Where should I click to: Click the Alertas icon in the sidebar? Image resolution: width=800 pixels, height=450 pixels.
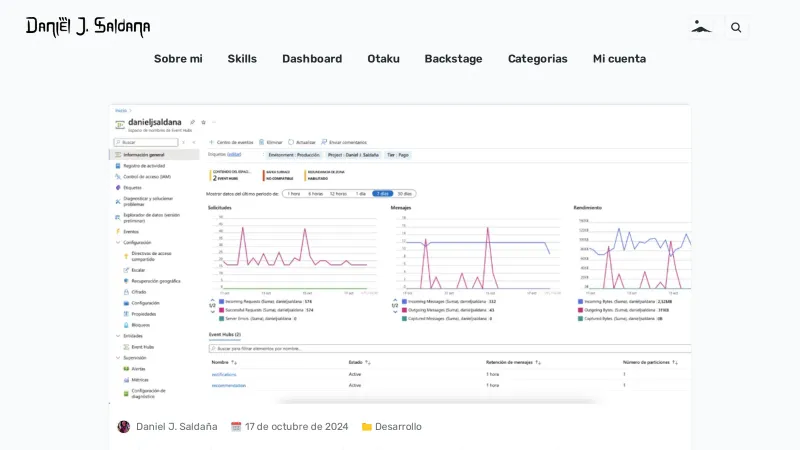[x=126, y=368]
